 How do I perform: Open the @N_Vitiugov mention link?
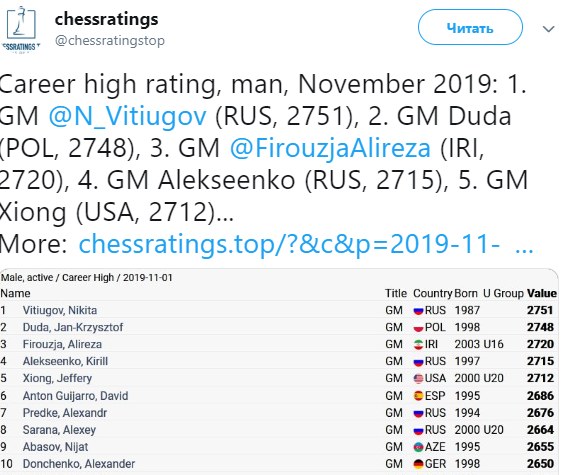point(128,116)
